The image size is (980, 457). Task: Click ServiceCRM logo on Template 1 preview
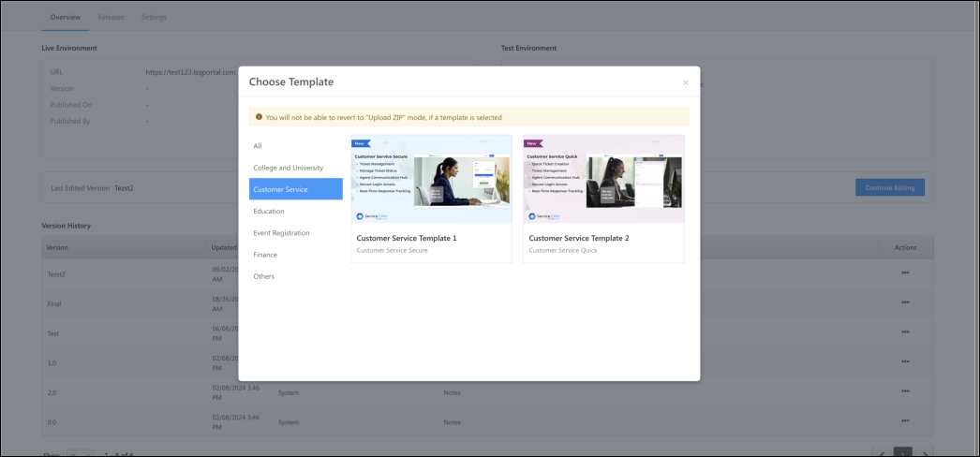coord(371,216)
